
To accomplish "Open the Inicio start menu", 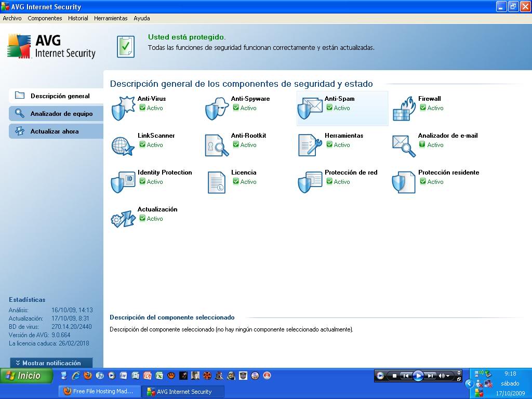I will point(26,376).
